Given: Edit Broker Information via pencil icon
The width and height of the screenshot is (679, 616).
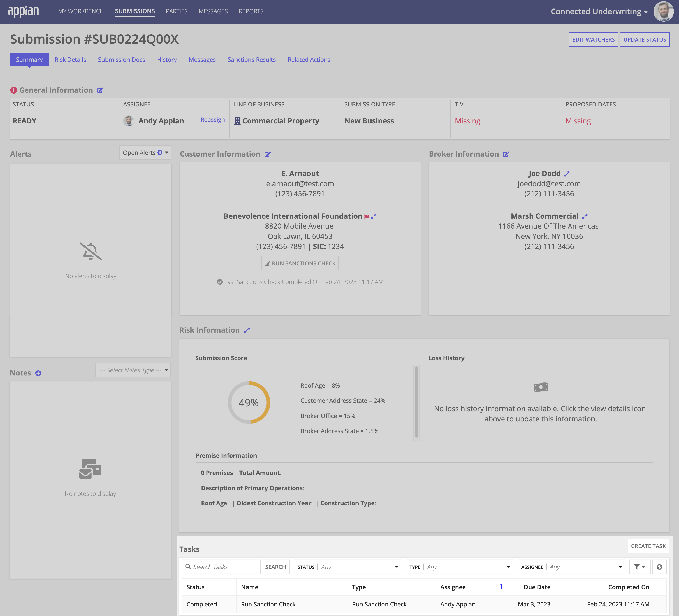Looking at the screenshot, I should pos(506,154).
